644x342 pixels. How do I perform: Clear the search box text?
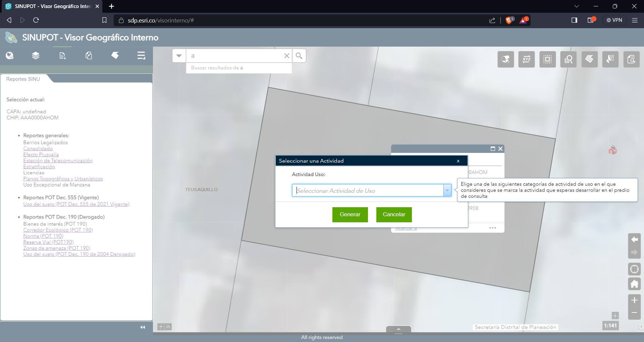tap(286, 56)
